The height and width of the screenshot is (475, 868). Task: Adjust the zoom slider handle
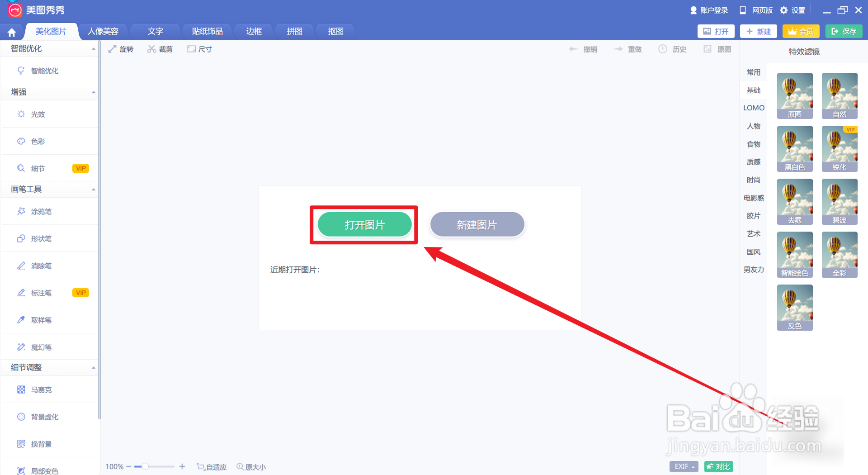pyautogui.click(x=145, y=466)
